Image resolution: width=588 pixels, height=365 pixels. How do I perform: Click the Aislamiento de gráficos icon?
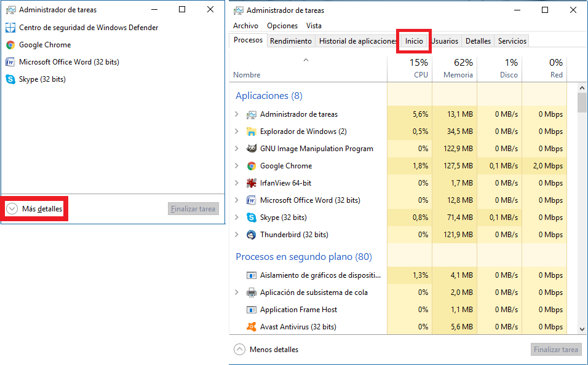(x=251, y=275)
